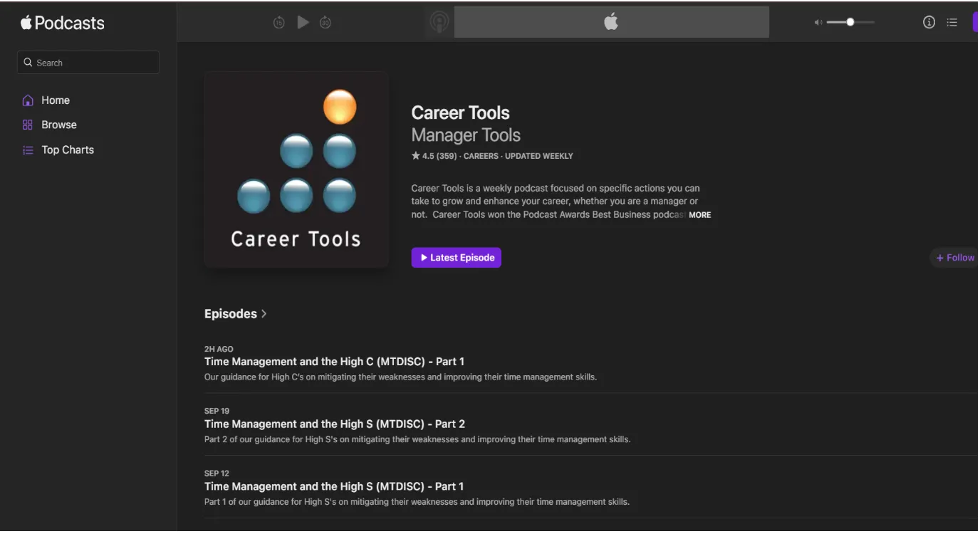Image resolution: width=980 pixels, height=534 pixels.
Task: Open the episode info icon
Action: (x=929, y=22)
